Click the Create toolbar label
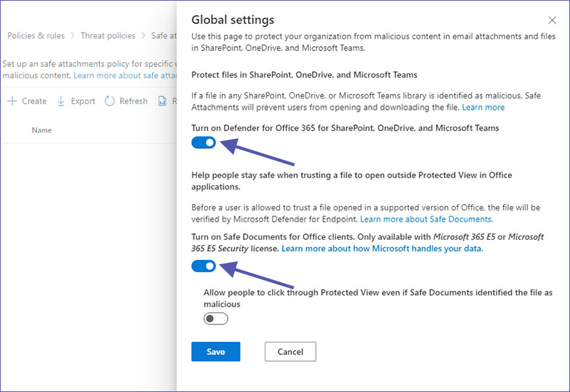 [x=34, y=101]
